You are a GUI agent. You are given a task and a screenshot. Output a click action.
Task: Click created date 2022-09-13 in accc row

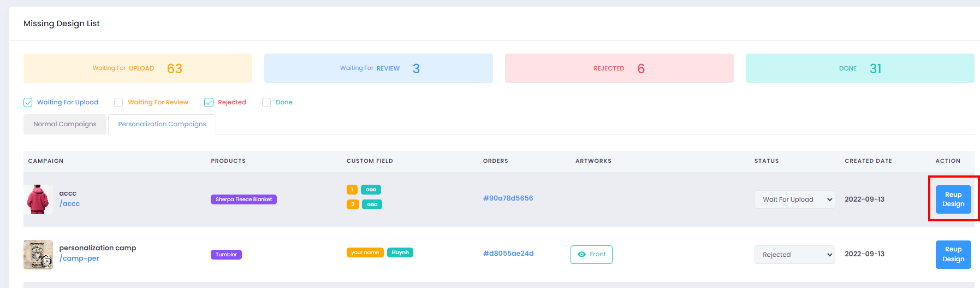[x=864, y=199]
